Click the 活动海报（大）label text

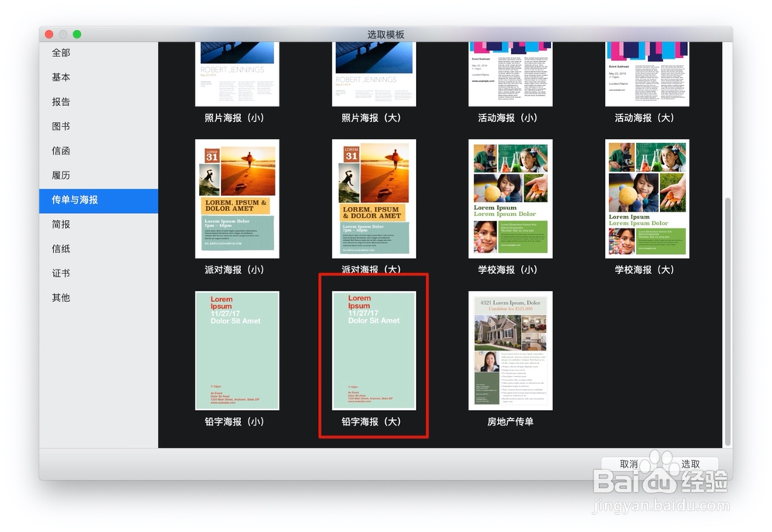click(x=645, y=117)
